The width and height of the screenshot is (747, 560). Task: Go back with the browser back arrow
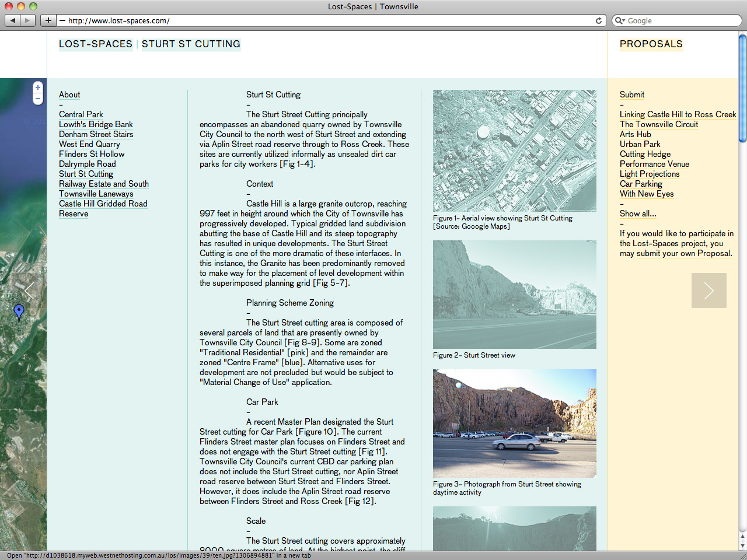(12, 20)
